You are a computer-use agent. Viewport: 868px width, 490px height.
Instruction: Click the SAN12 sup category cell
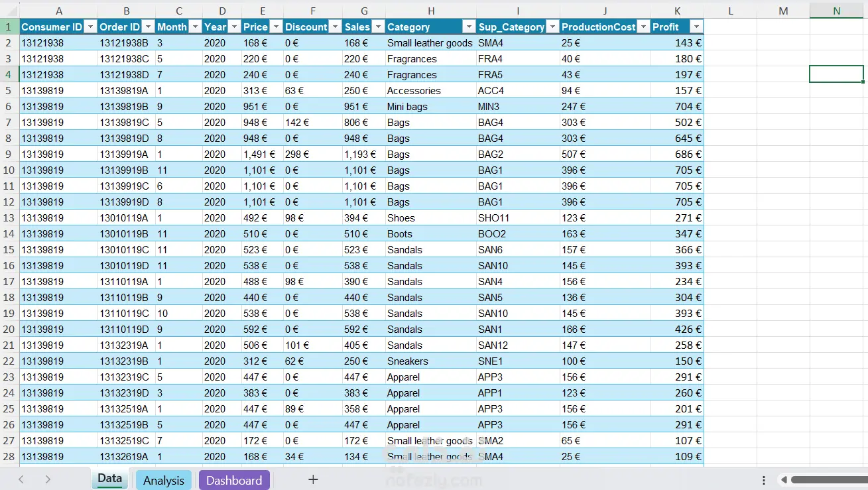click(518, 345)
